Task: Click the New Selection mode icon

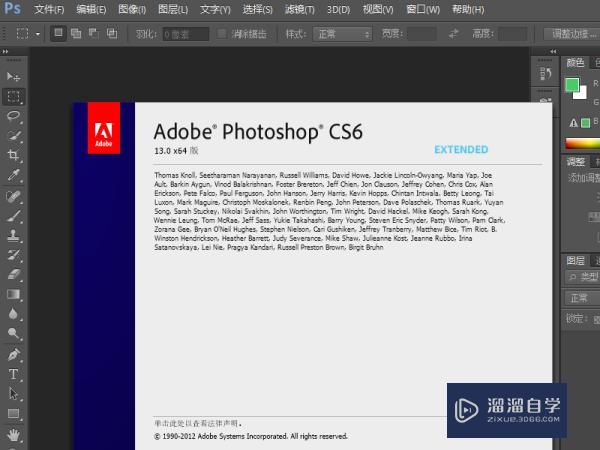Action: [x=58, y=33]
